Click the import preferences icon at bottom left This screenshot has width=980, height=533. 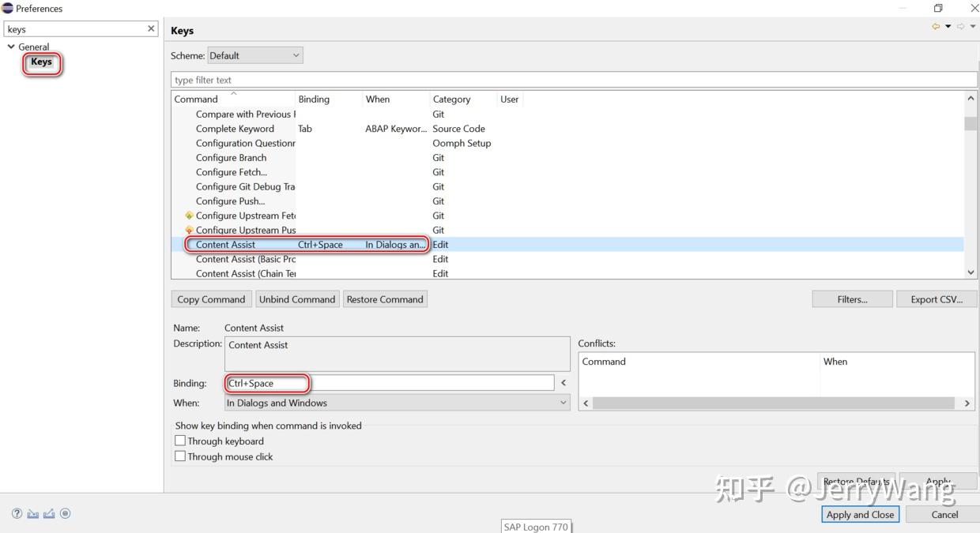[x=32, y=513]
